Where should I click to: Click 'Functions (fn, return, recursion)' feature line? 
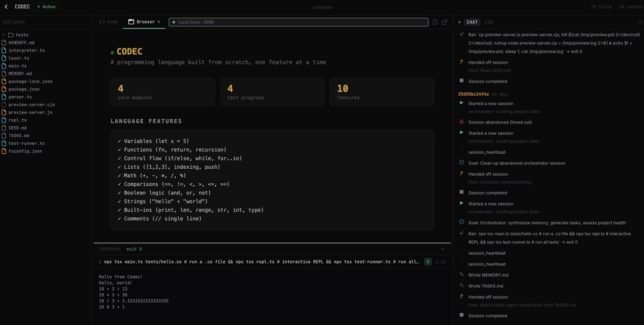coord(172,150)
